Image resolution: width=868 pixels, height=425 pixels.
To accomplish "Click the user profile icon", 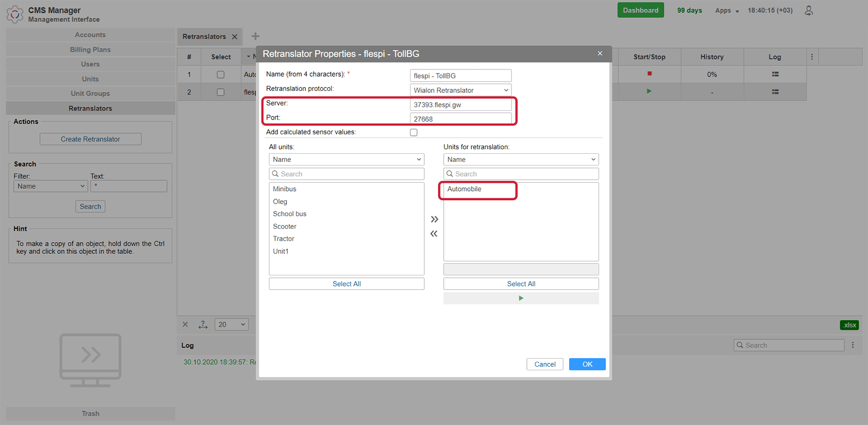I will [809, 11].
